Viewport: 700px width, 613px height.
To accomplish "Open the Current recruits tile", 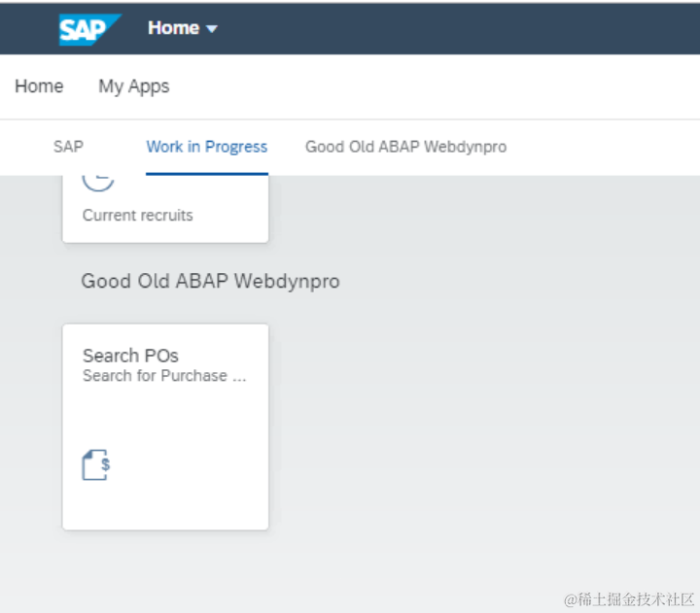I will (x=165, y=209).
